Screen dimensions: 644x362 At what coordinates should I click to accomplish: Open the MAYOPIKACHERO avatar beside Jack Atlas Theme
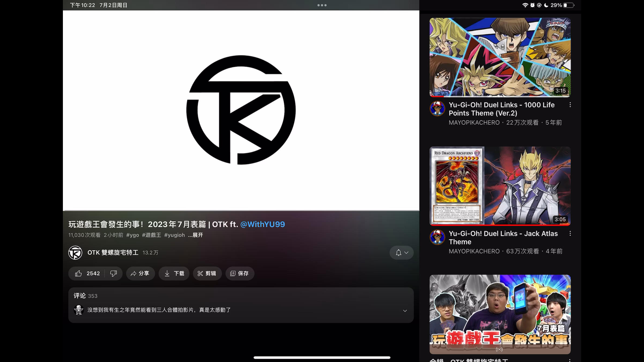437,237
